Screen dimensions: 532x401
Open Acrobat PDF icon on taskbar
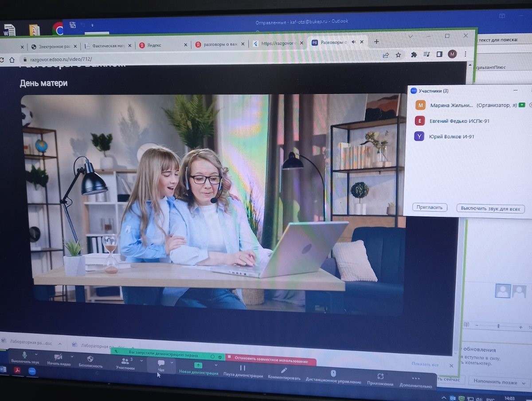point(17,370)
